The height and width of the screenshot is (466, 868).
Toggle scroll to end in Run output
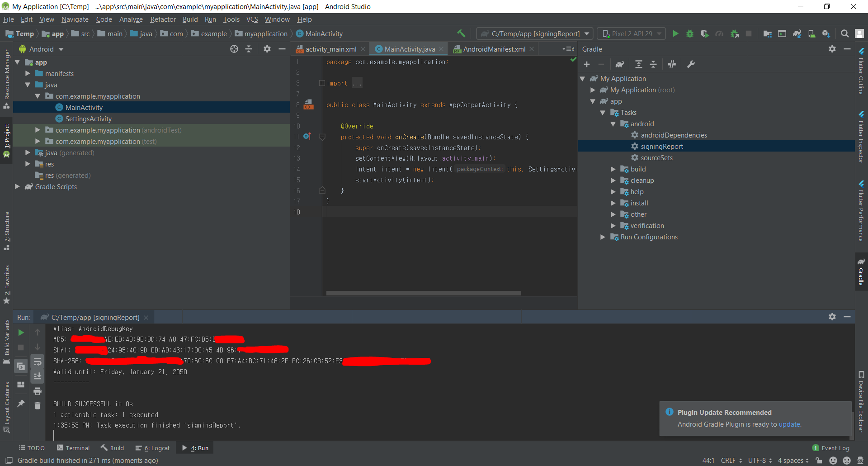coord(38,376)
